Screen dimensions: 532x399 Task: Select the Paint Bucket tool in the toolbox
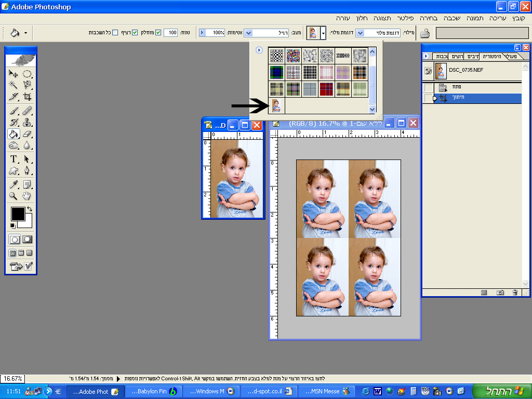(x=14, y=134)
